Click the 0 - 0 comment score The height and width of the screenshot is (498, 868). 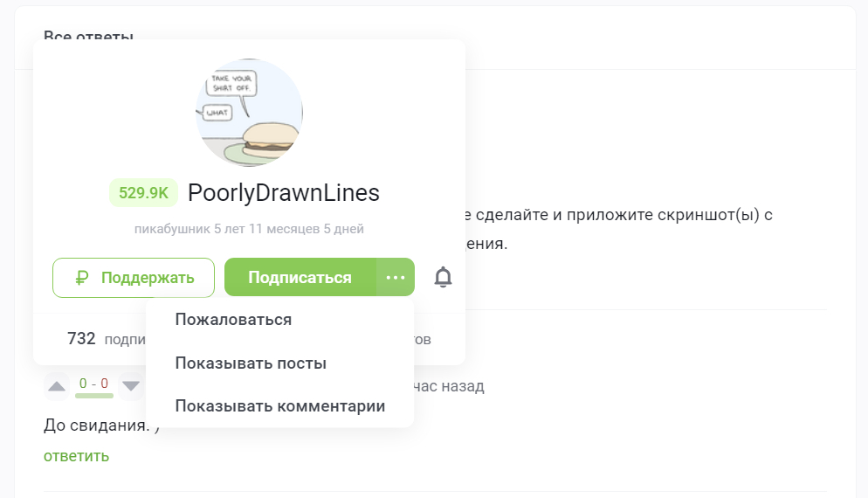tap(93, 384)
